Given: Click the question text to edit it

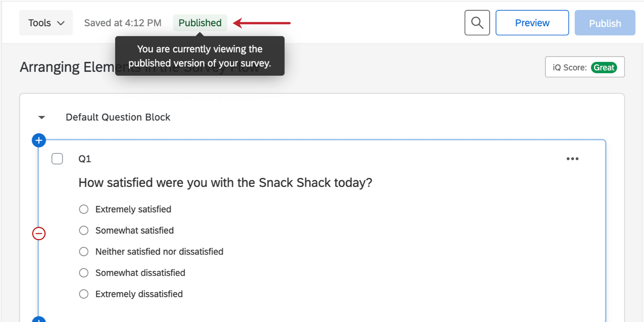Looking at the screenshot, I should pyautogui.click(x=225, y=183).
